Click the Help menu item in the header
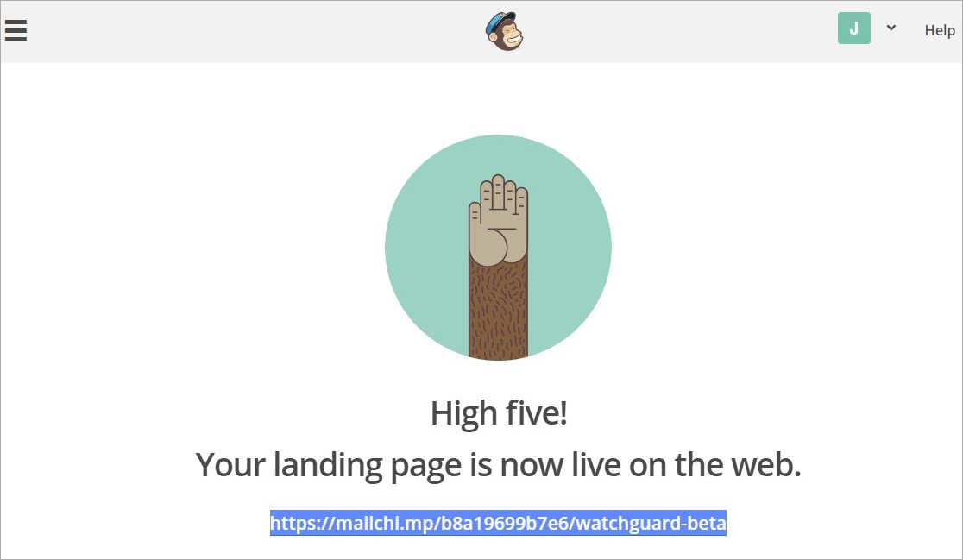The height and width of the screenshot is (560, 963). 940,30
